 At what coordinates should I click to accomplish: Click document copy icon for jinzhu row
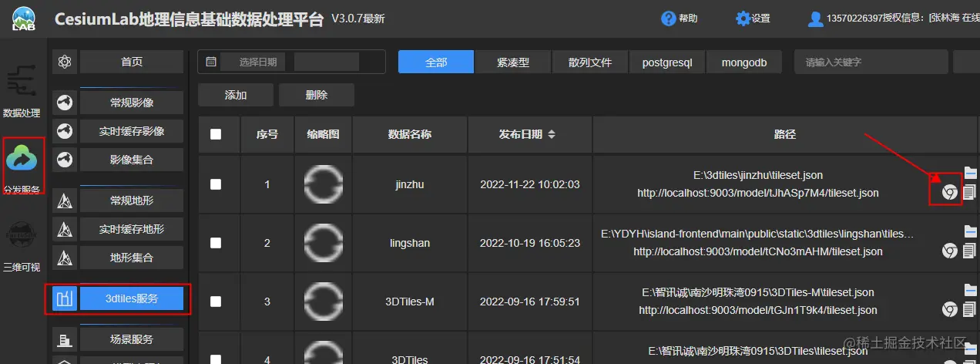pyautogui.click(x=970, y=192)
